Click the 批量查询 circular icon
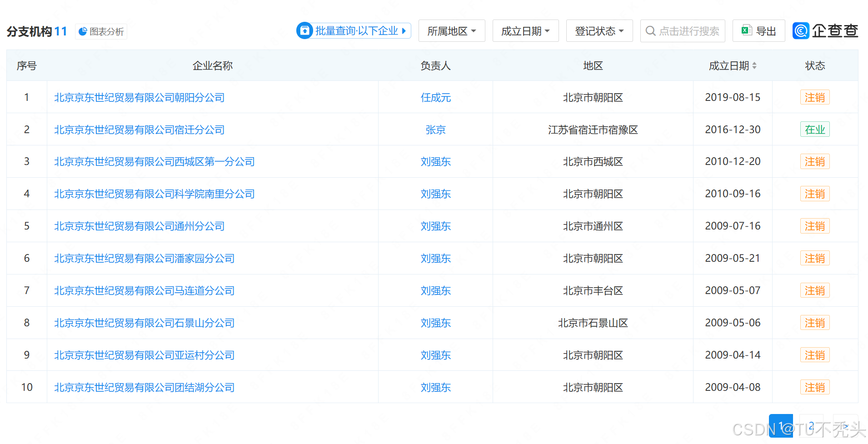 304,30
